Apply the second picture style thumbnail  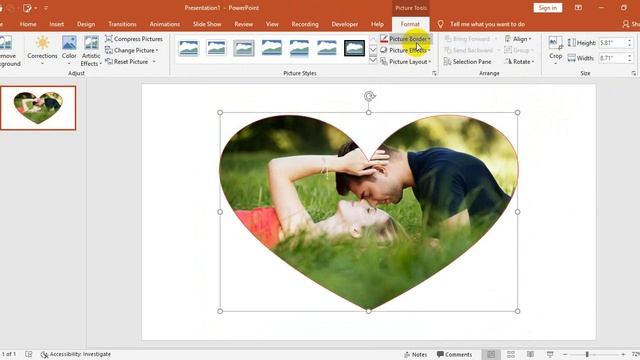(x=216, y=48)
